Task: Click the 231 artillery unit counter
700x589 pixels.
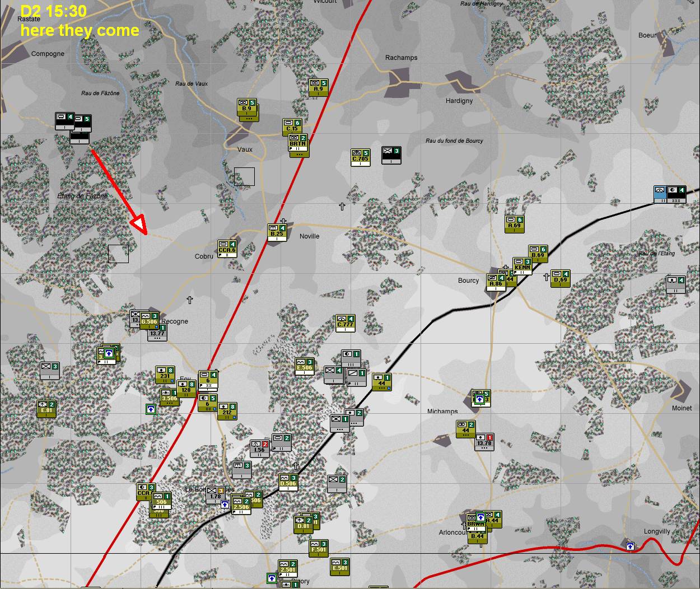Action: pos(165,375)
